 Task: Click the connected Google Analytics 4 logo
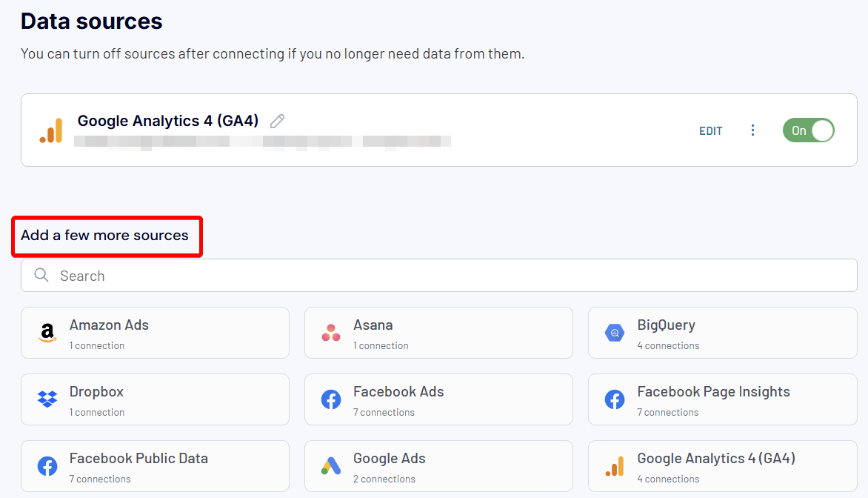tap(51, 130)
